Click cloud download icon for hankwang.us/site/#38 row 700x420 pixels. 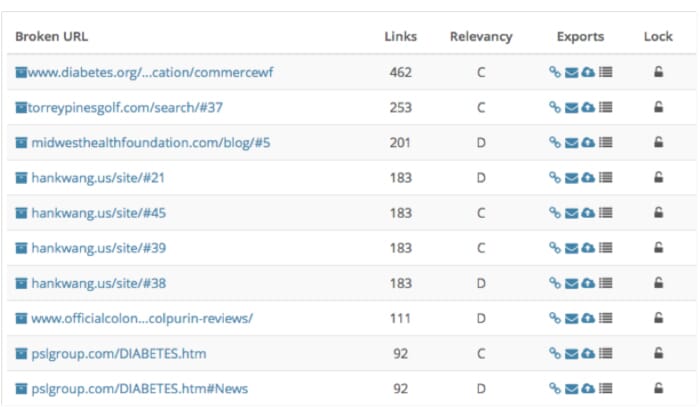coord(588,283)
